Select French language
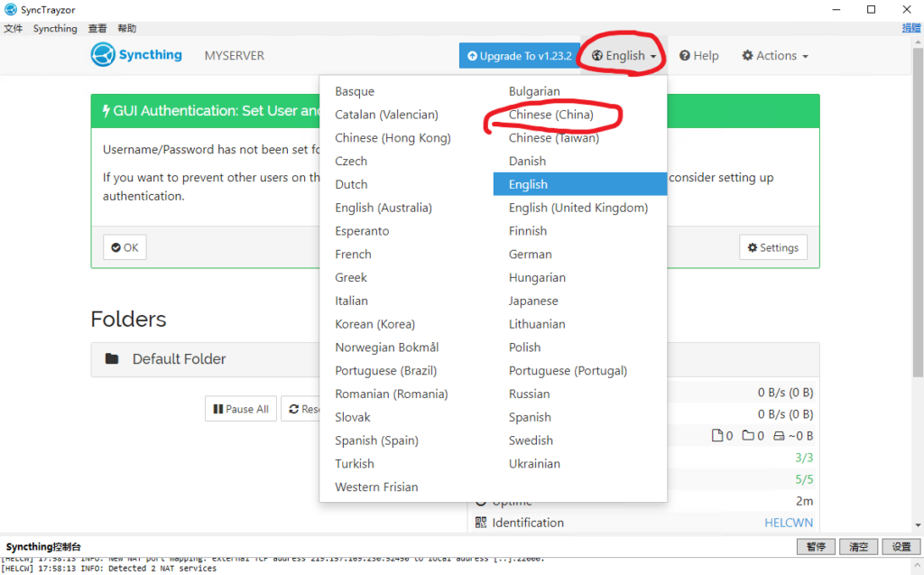Viewport: 924px width, 575px height. (353, 255)
